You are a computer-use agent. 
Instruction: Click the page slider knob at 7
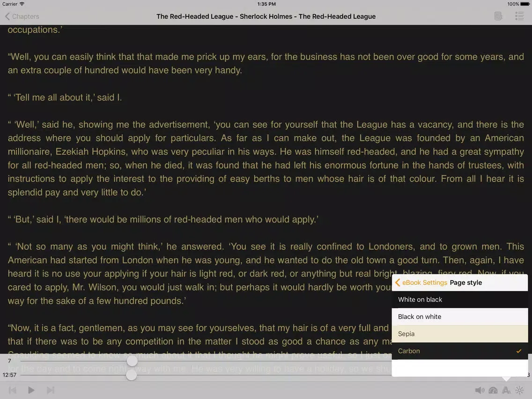click(x=132, y=361)
